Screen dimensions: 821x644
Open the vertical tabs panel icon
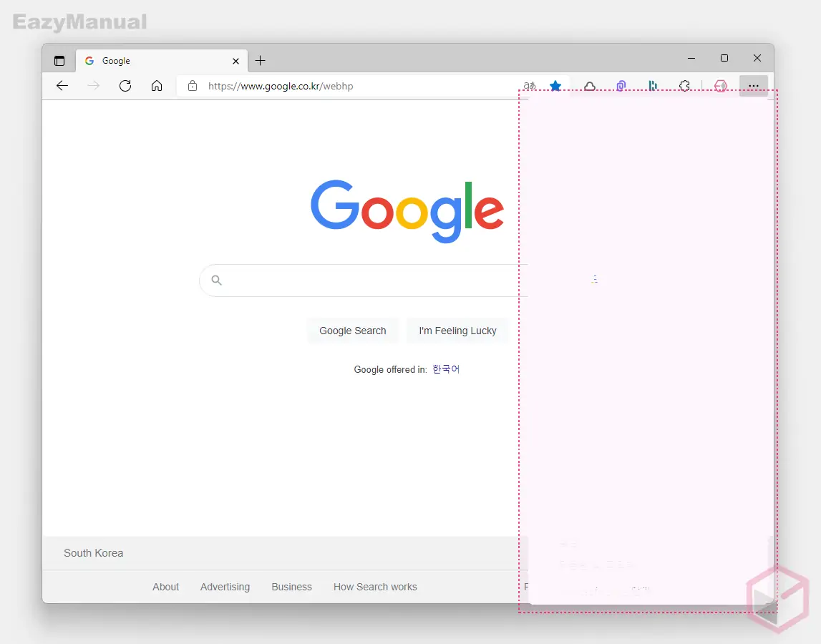[59, 61]
